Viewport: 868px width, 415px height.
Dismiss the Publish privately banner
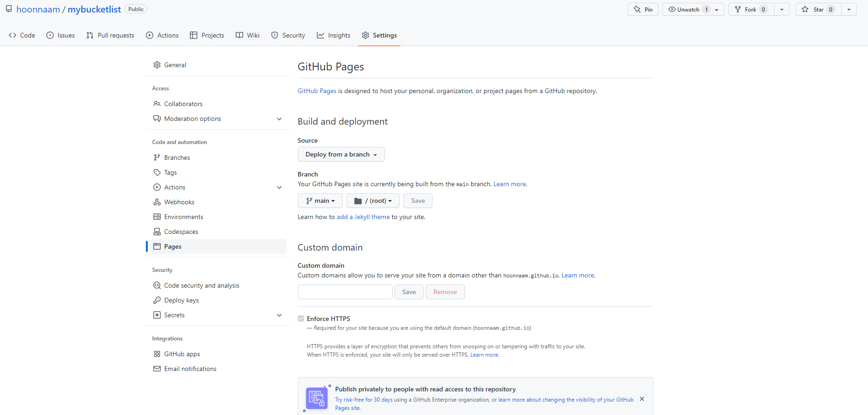pos(642,399)
